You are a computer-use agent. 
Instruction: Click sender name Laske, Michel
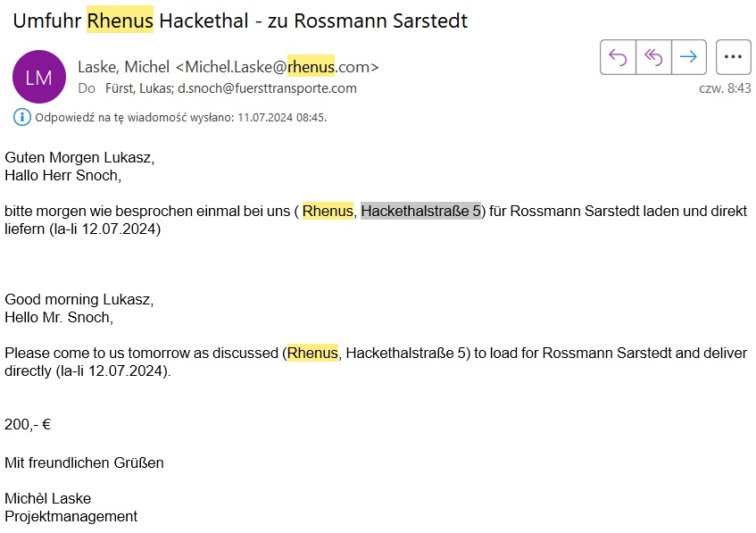pos(123,67)
